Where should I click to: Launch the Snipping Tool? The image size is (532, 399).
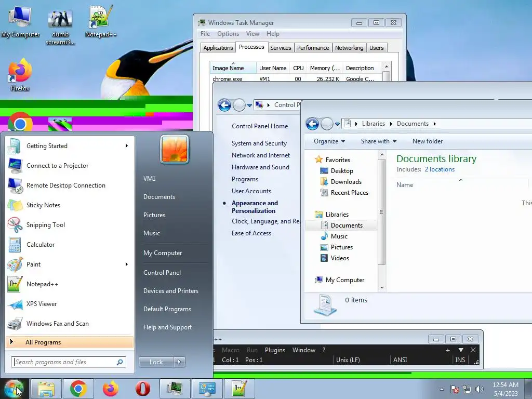tap(70, 224)
